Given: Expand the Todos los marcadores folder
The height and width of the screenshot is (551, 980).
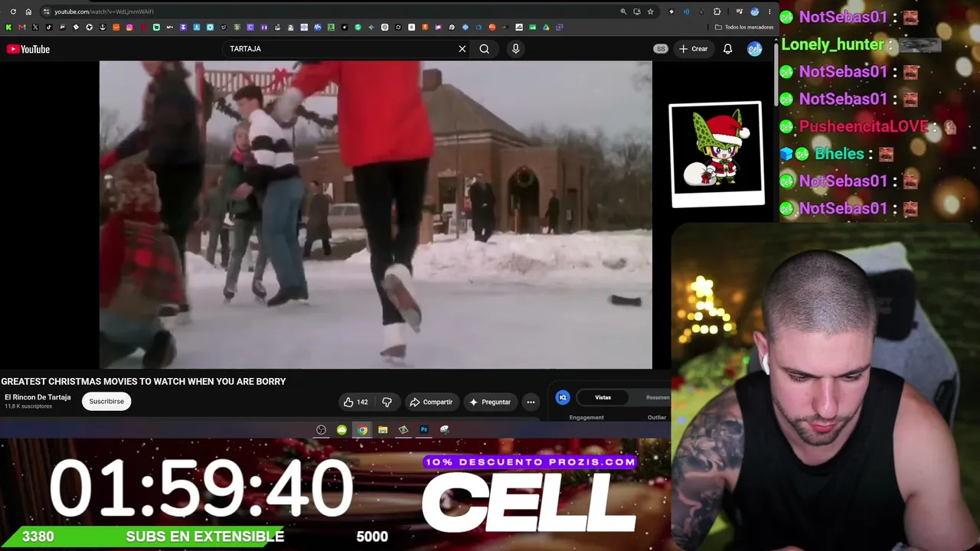Looking at the screenshot, I should pyautogui.click(x=744, y=28).
